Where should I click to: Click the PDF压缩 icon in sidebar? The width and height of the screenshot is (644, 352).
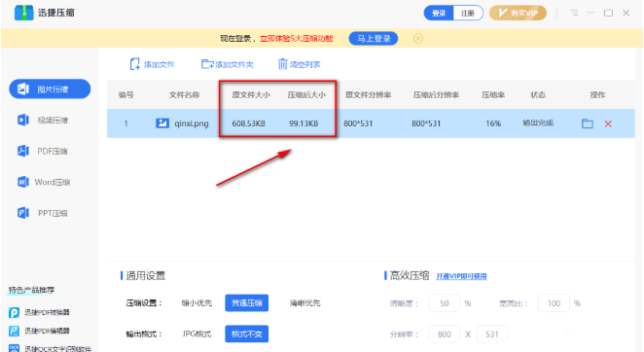(23, 151)
